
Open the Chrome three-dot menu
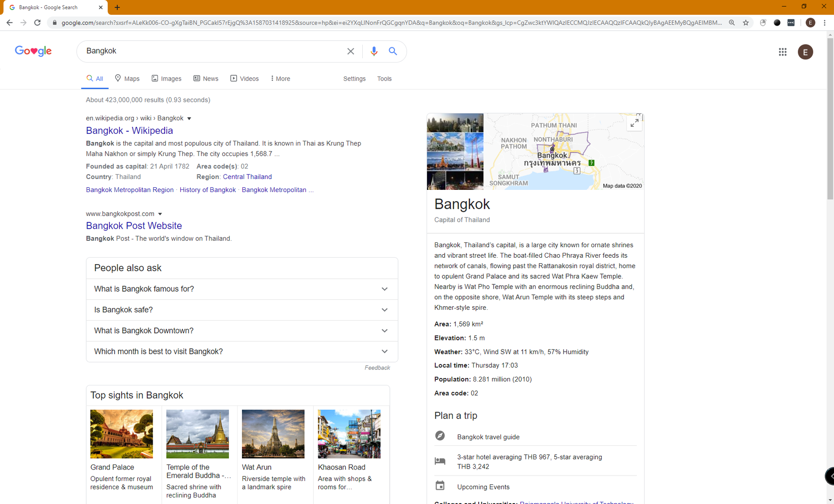[824, 23]
